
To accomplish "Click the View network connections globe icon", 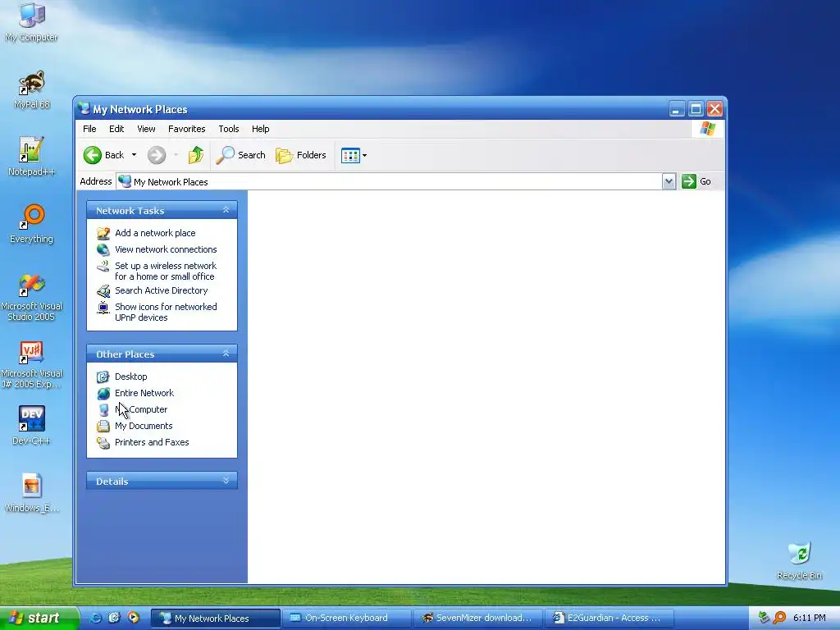I will point(103,249).
